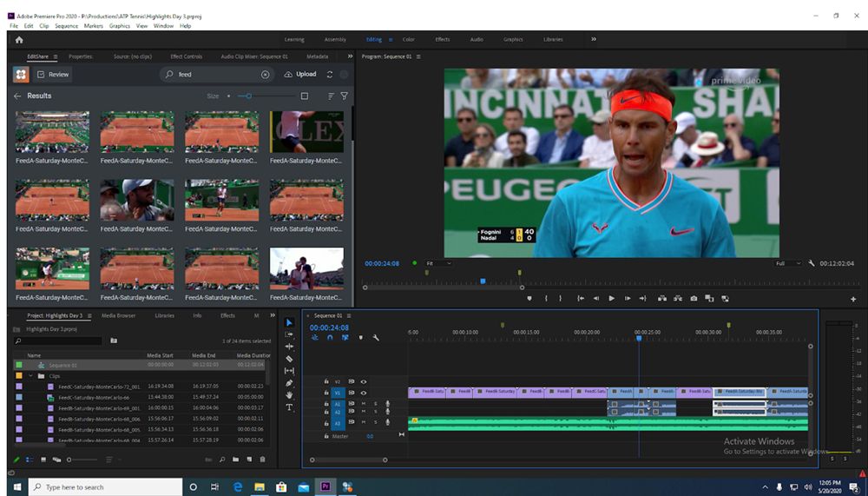Click the Review button
Viewport: 868px width, 496px height.
tap(53, 75)
